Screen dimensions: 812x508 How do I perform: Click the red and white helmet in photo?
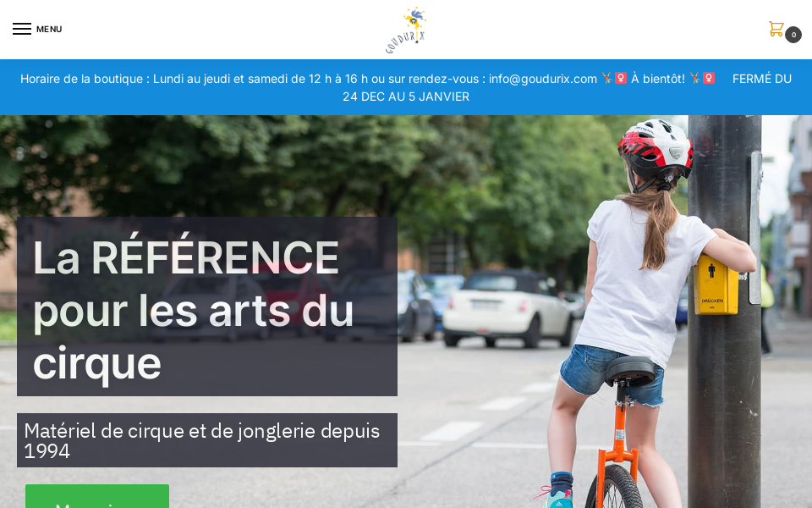point(655,149)
